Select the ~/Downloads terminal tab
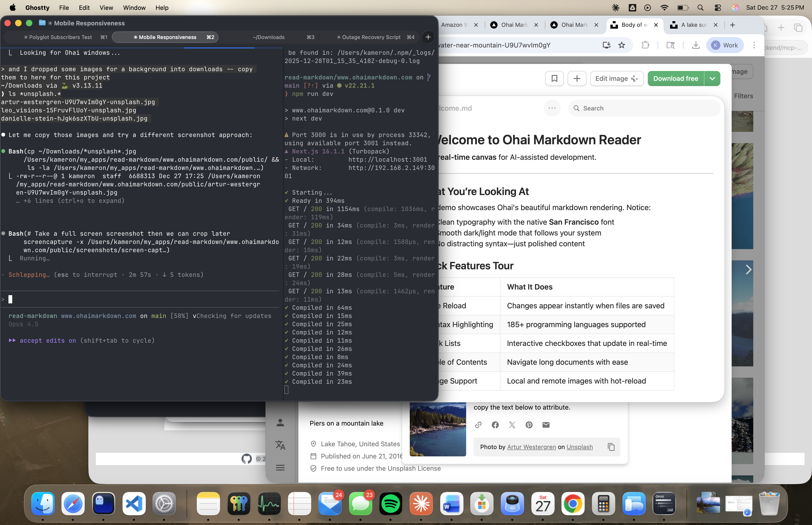 coord(269,37)
